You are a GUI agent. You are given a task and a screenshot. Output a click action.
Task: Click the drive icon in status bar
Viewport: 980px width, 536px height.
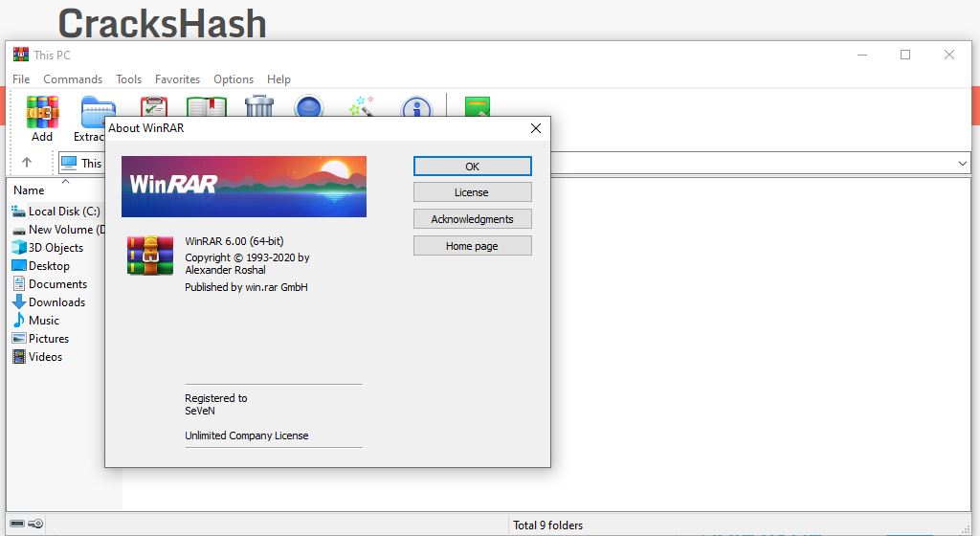click(x=17, y=524)
